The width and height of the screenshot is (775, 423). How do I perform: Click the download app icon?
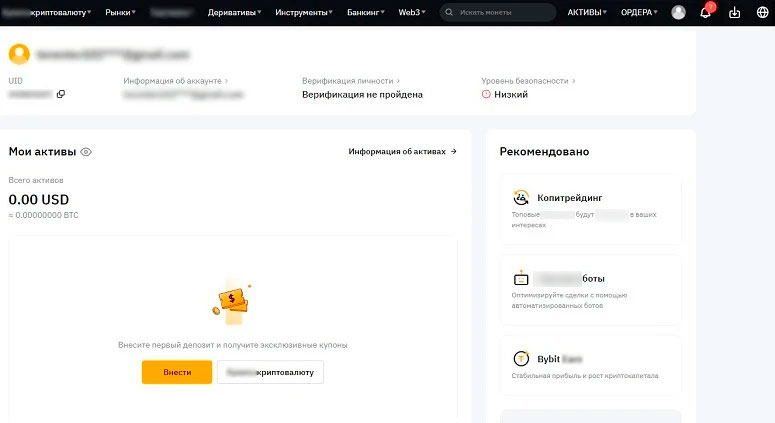(735, 13)
